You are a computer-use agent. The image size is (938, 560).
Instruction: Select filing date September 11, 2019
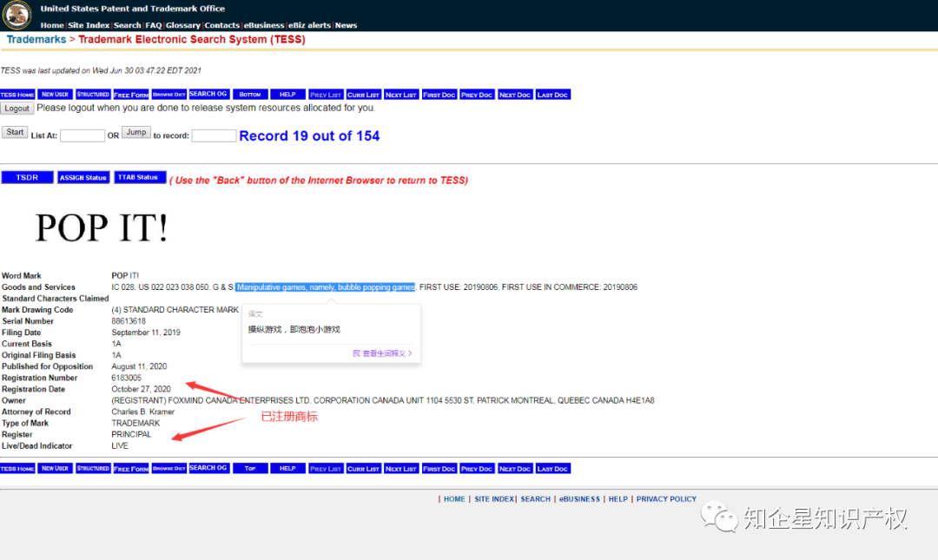coord(146,333)
